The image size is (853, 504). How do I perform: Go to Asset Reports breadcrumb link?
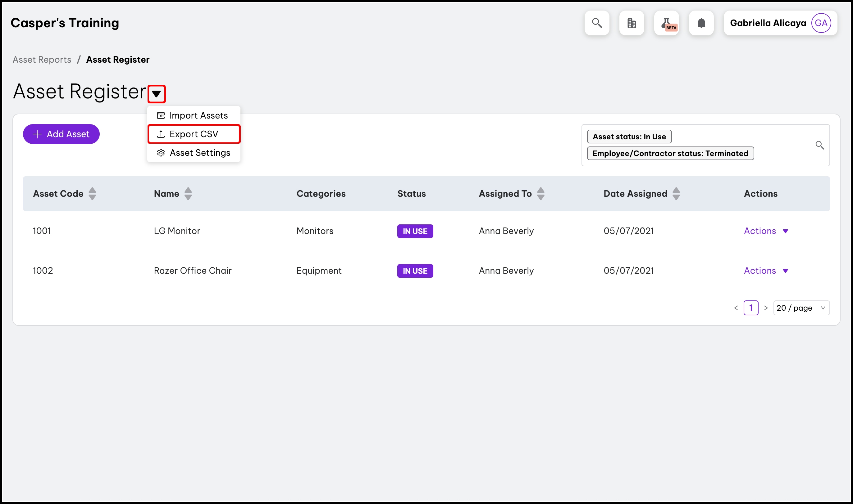click(x=42, y=60)
